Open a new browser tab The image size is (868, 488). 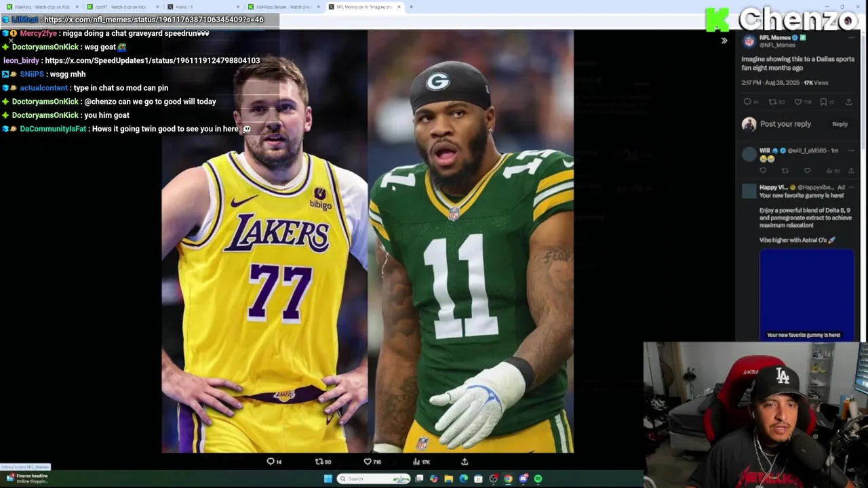tap(411, 7)
